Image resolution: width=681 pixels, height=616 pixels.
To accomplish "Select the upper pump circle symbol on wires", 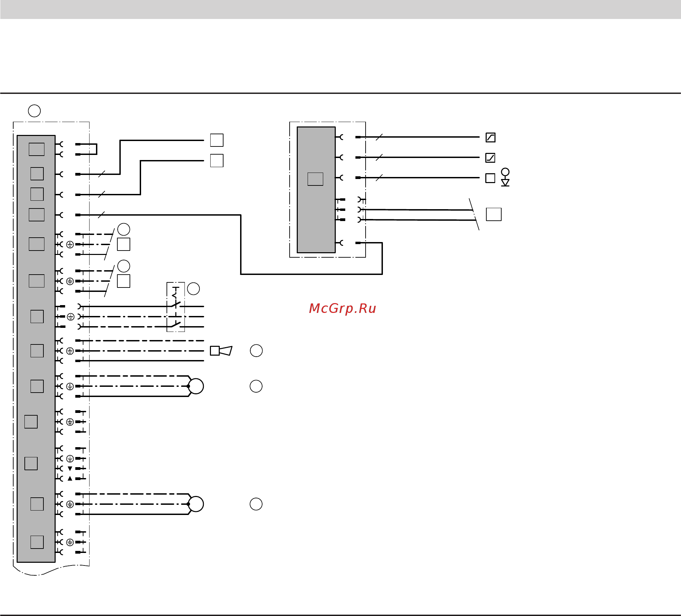I will tap(196, 386).
